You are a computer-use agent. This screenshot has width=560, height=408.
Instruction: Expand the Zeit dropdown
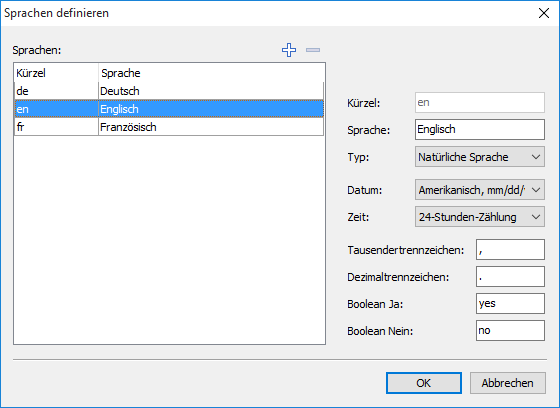480,217
